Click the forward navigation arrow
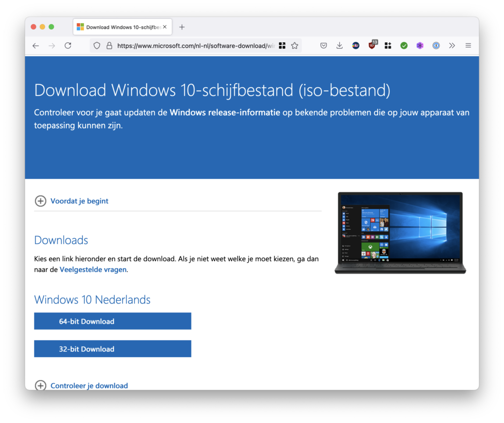 point(52,46)
